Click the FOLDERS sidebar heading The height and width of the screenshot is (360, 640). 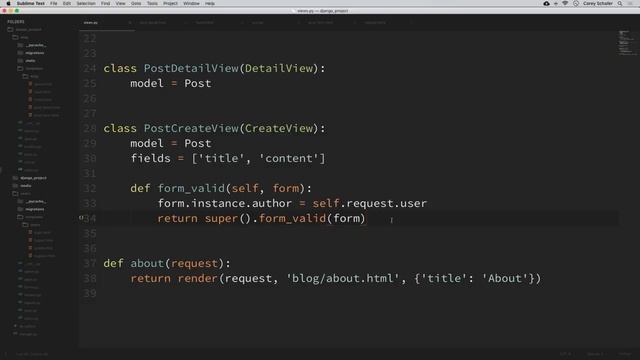tap(16, 22)
